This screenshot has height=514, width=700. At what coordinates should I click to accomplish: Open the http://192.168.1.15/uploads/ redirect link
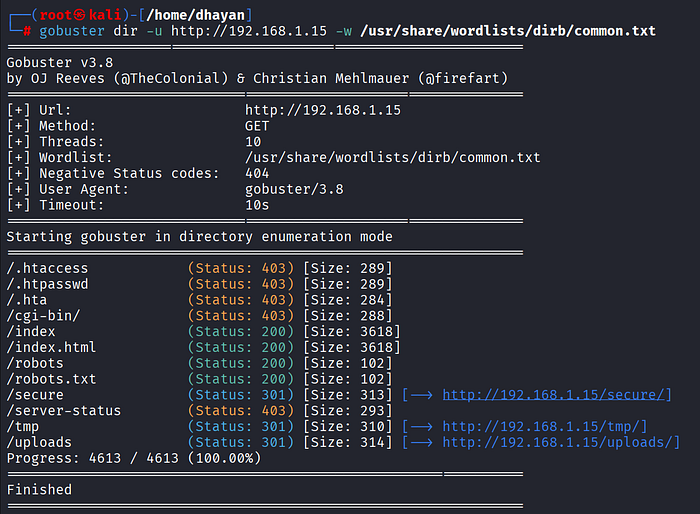[557, 442]
